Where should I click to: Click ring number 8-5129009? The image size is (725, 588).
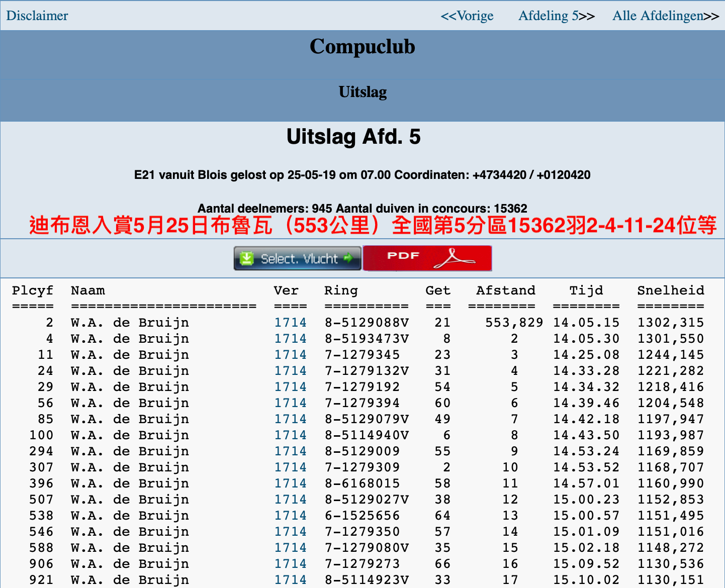coord(362,451)
